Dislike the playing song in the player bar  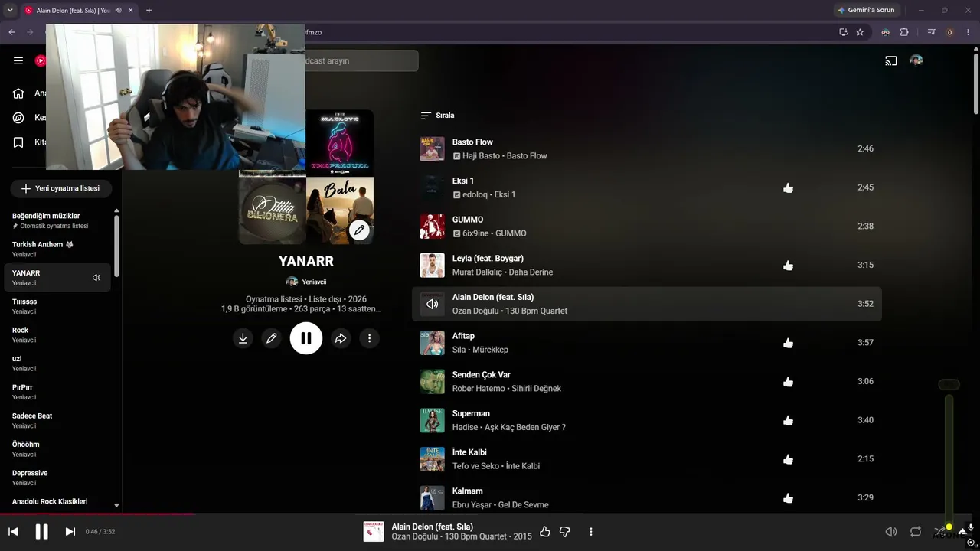[x=565, y=531]
